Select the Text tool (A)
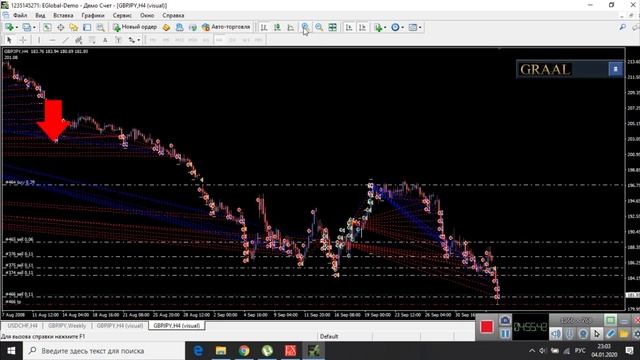The height and width of the screenshot is (360, 640). pyautogui.click(x=105, y=40)
